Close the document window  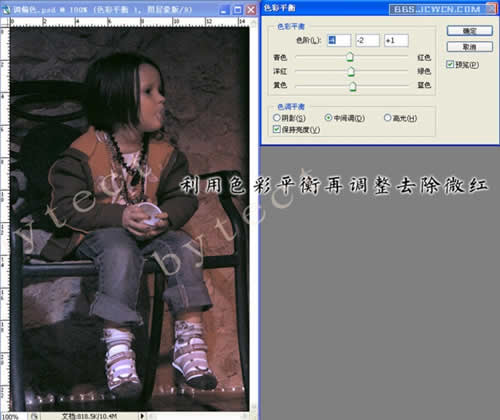pos(251,10)
